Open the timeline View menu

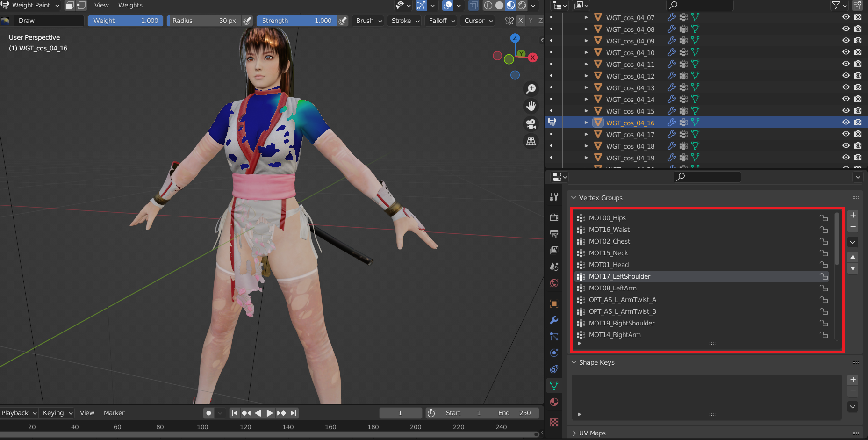(x=87, y=413)
